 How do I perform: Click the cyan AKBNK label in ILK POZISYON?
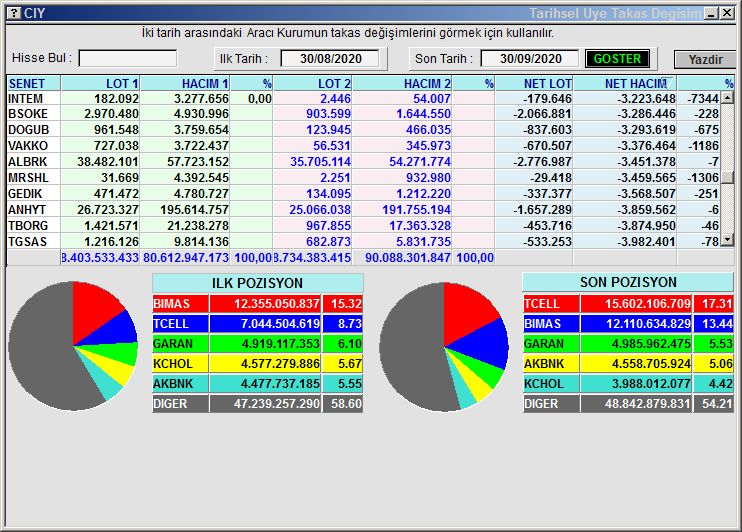click(180, 383)
